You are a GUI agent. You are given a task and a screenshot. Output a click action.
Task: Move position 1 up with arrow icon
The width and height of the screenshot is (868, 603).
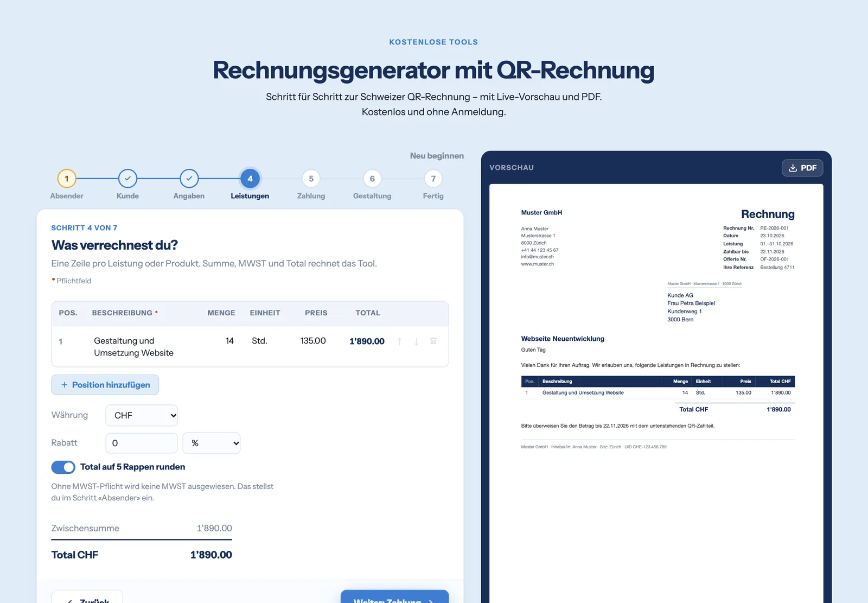400,341
